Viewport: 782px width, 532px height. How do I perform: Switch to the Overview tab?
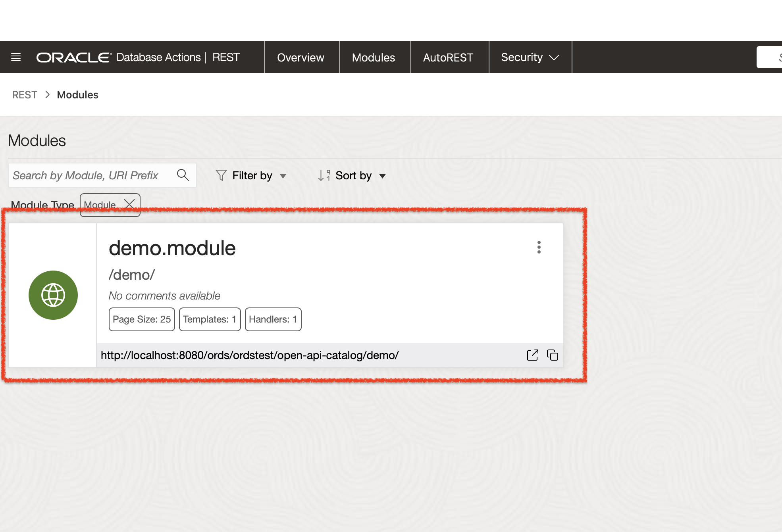pyautogui.click(x=300, y=58)
